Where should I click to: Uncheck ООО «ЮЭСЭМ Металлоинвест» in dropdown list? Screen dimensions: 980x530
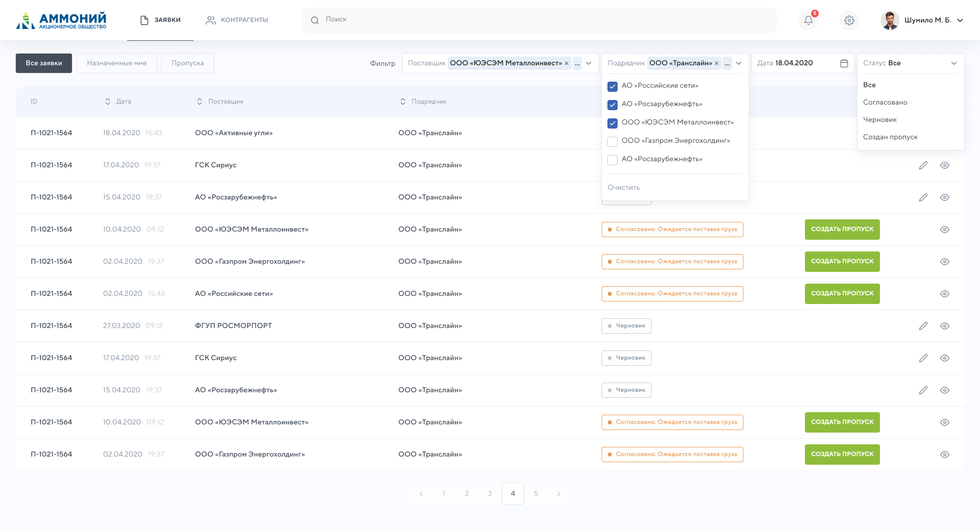pos(612,123)
